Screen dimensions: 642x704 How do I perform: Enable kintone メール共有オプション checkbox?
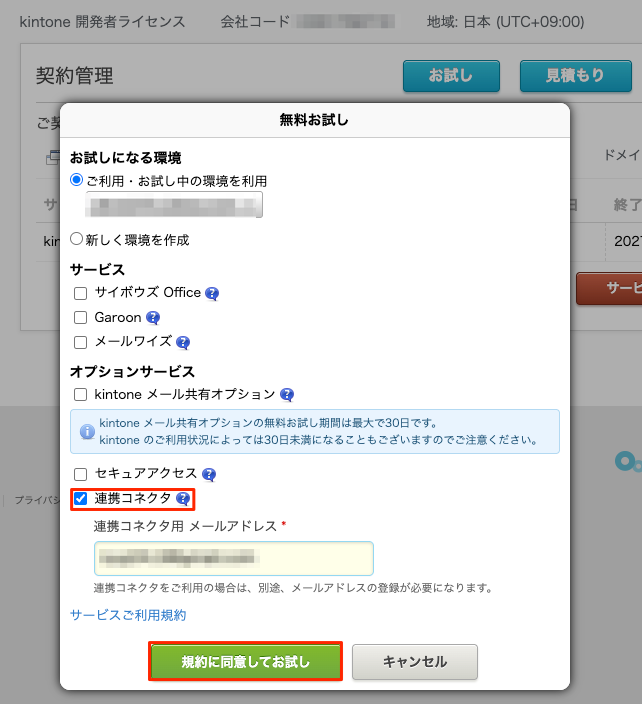(80, 395)
